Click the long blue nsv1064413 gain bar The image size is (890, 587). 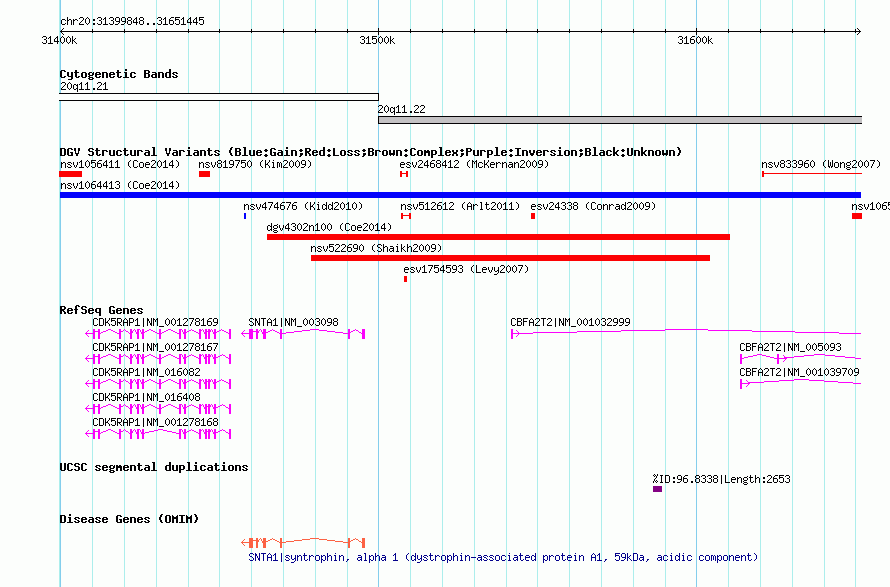[x=460, y=195]
